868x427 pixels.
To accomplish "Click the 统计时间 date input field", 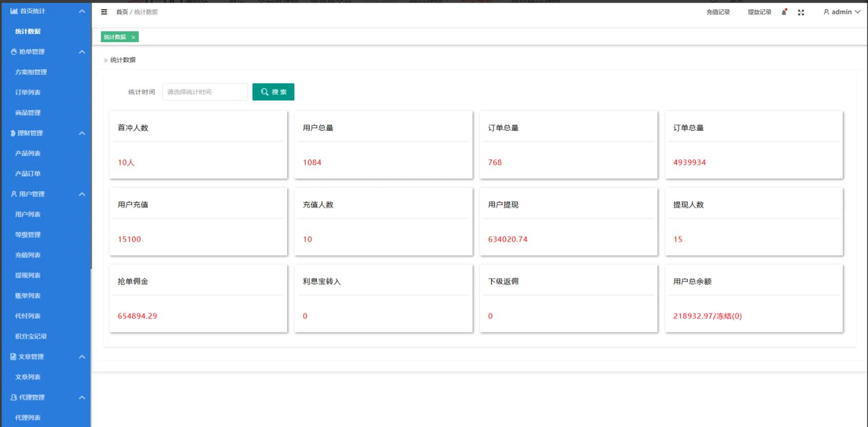I will (205, 92).
